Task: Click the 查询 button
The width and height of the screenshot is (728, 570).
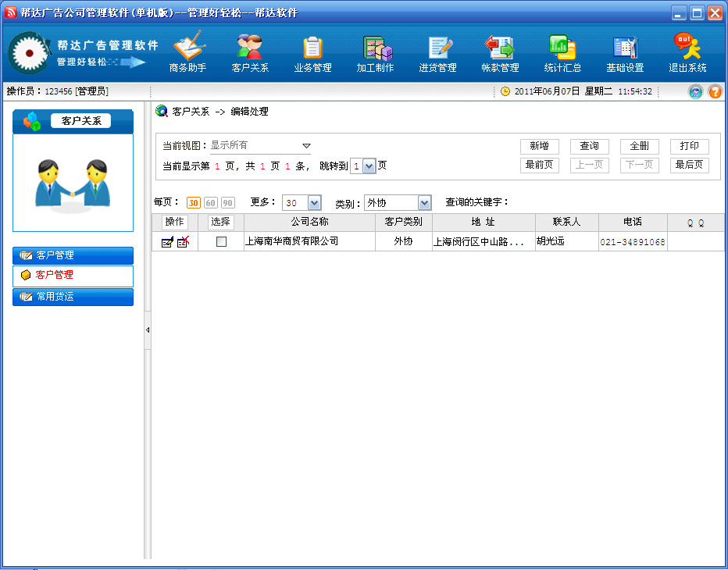Action: click(x=590, y=146)
